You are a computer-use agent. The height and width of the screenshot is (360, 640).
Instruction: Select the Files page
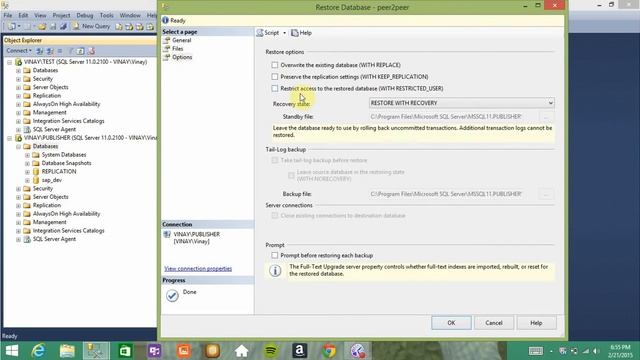coord(178,49)
